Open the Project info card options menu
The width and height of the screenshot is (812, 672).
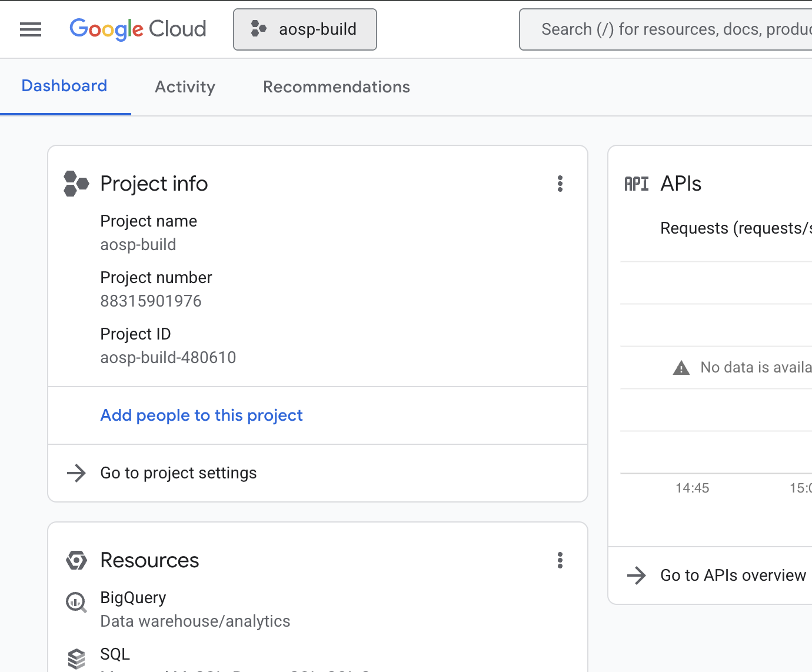coord(560,184)
